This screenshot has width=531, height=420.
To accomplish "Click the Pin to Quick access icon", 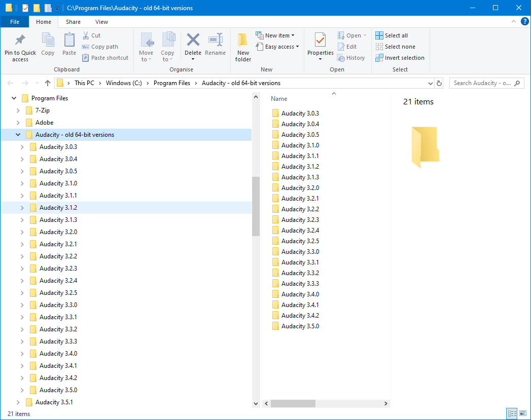I will (x=20, y=41).
